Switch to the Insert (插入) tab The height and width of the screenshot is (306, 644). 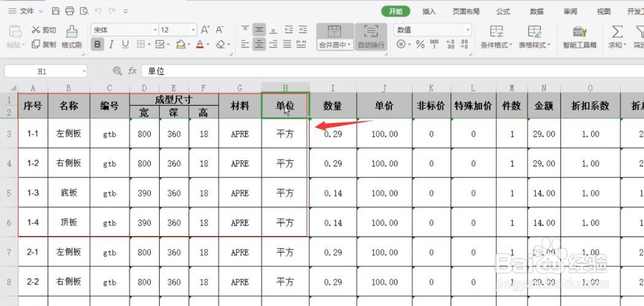429,12
